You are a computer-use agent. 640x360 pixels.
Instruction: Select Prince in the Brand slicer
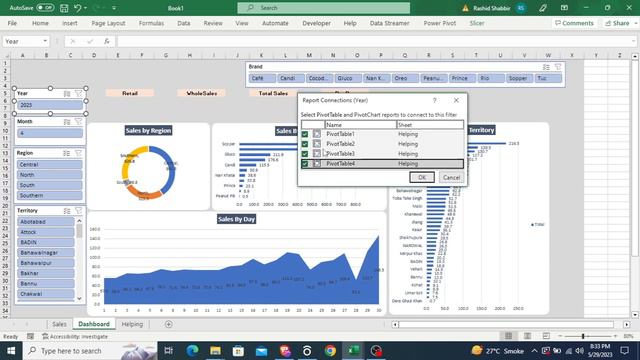tap(462, 78)
